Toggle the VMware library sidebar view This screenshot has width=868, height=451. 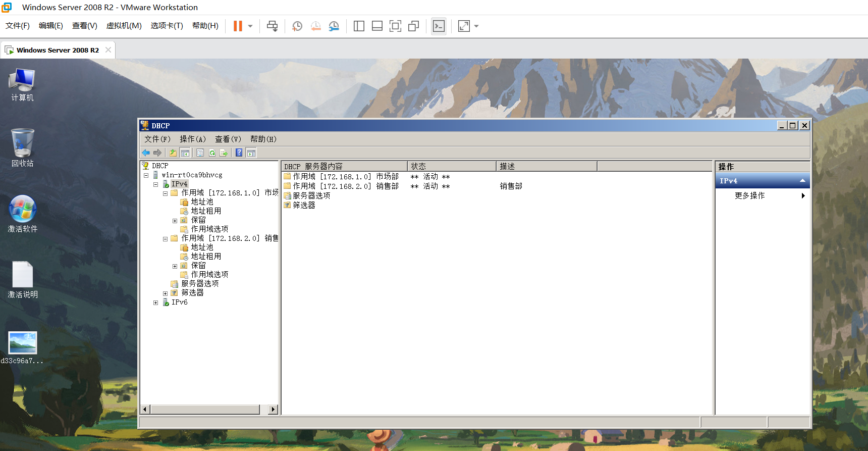[x=359, y=26]
